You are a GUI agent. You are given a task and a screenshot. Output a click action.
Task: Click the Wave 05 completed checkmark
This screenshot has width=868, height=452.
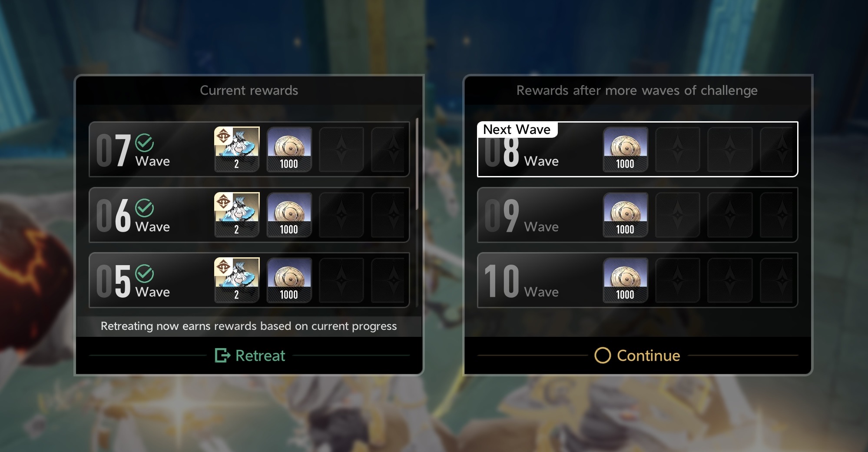144,274
